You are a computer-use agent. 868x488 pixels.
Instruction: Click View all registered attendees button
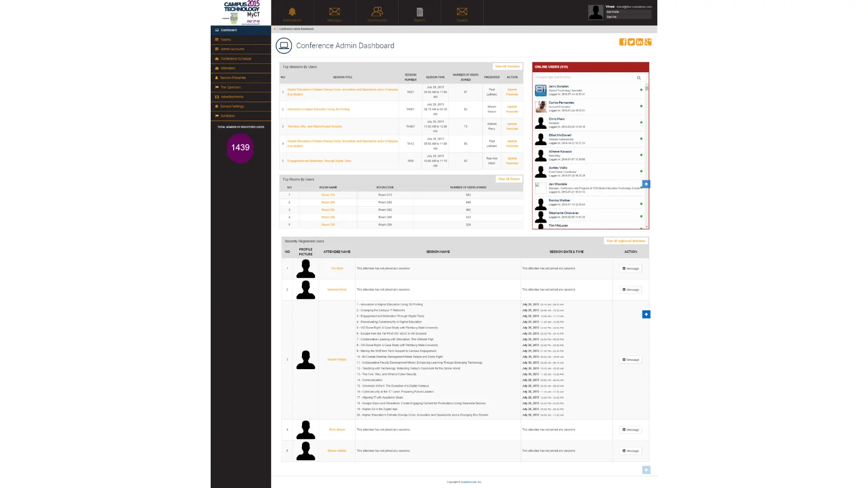626,241
